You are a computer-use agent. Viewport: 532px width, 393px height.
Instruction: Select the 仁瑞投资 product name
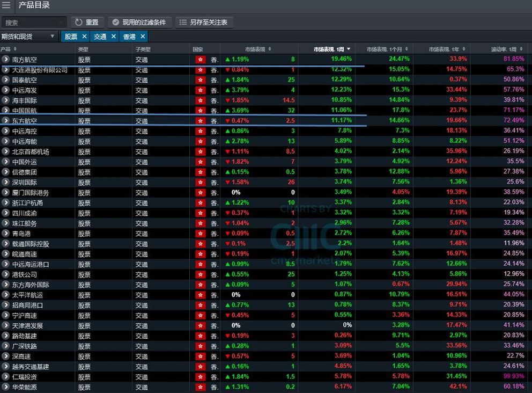tap(25, 377)
